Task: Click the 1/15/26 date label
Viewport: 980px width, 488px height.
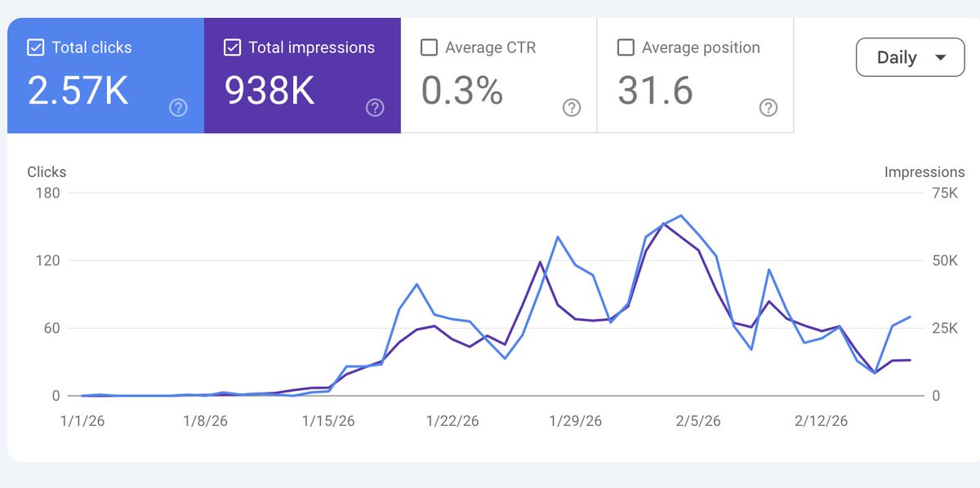Action: point(328,421)
